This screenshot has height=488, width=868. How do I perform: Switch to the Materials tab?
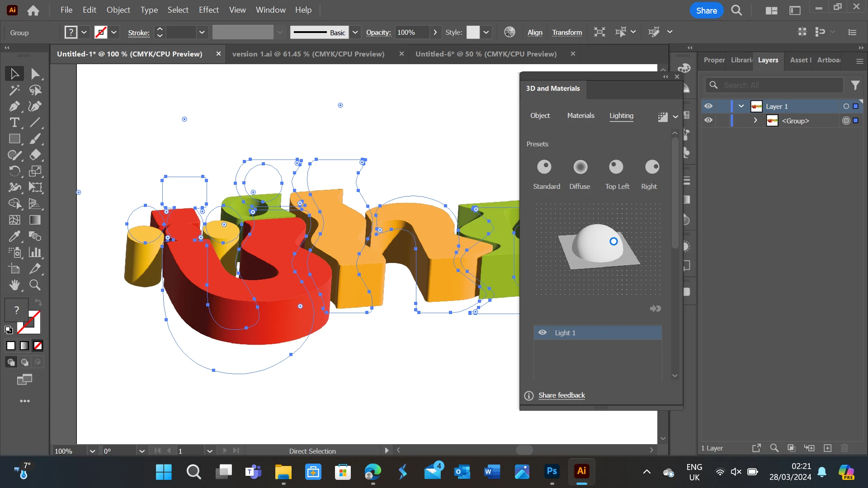coord(580,116)
